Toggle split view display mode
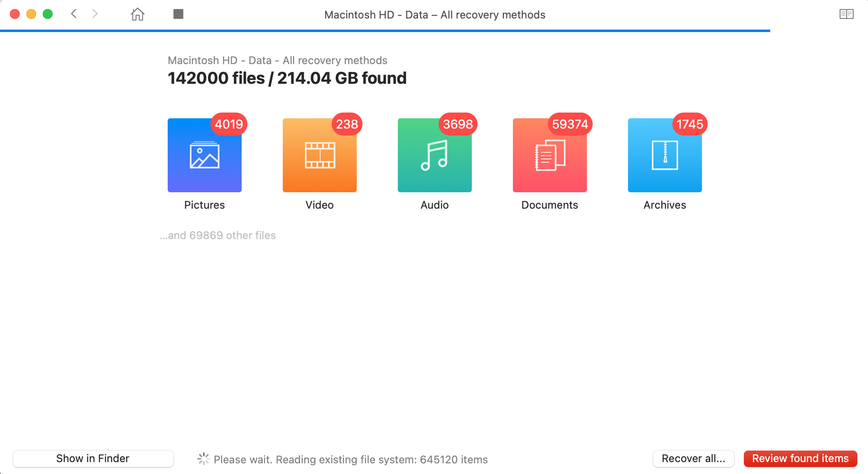Viewport: 868px width, 474px height. click(x=847, y=14)
